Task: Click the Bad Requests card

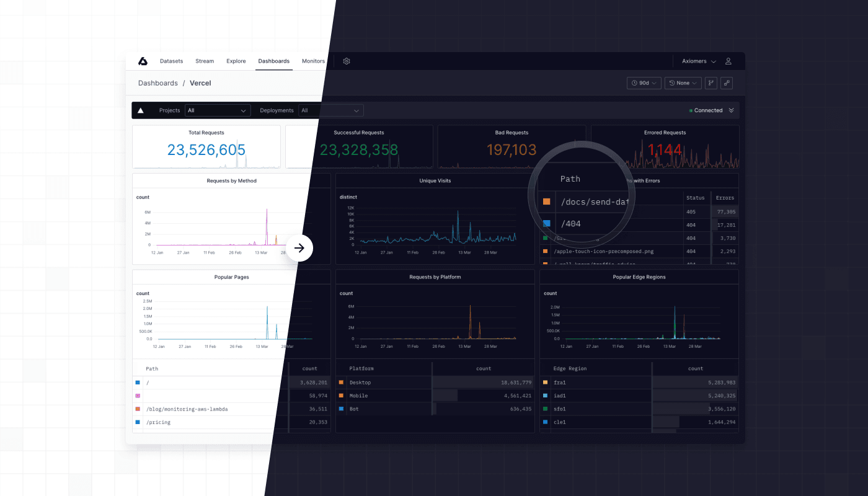Action: (511, 147)
